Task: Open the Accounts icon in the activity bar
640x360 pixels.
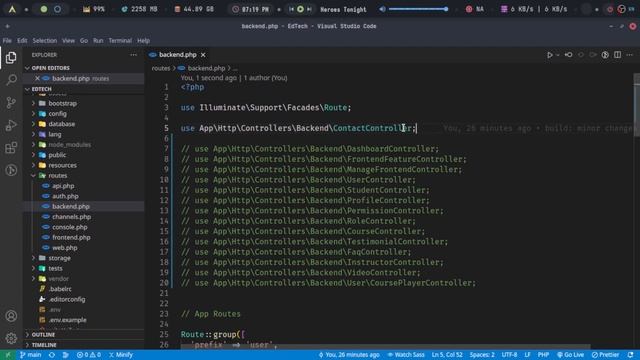Action: [11, 316]
